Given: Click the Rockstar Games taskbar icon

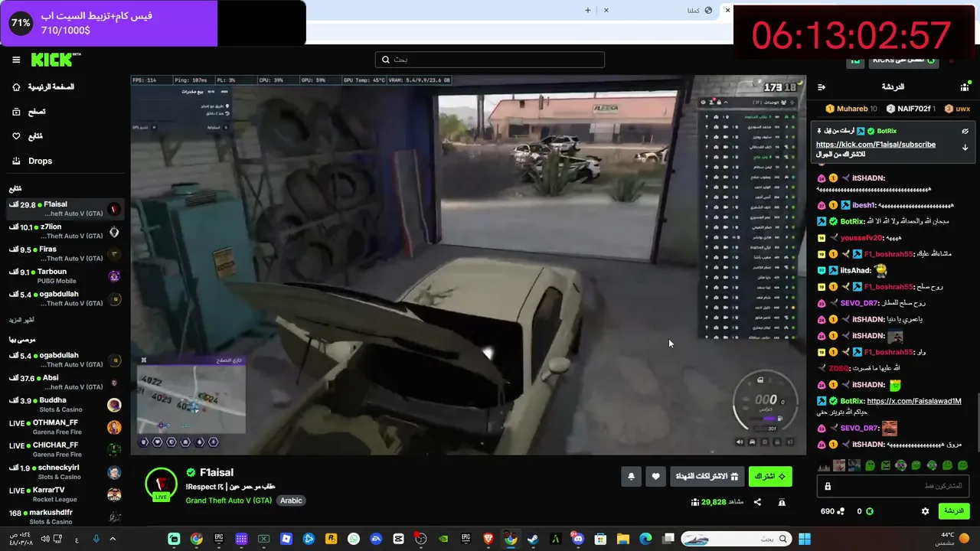Looking at the screenshot, I should click(x=331, y=539).
